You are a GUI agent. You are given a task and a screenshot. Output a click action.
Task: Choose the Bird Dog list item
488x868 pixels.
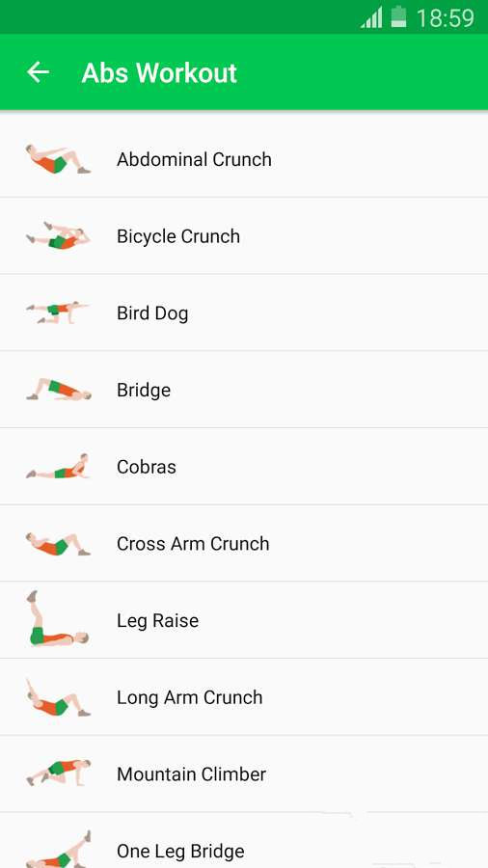coord(244,312)
